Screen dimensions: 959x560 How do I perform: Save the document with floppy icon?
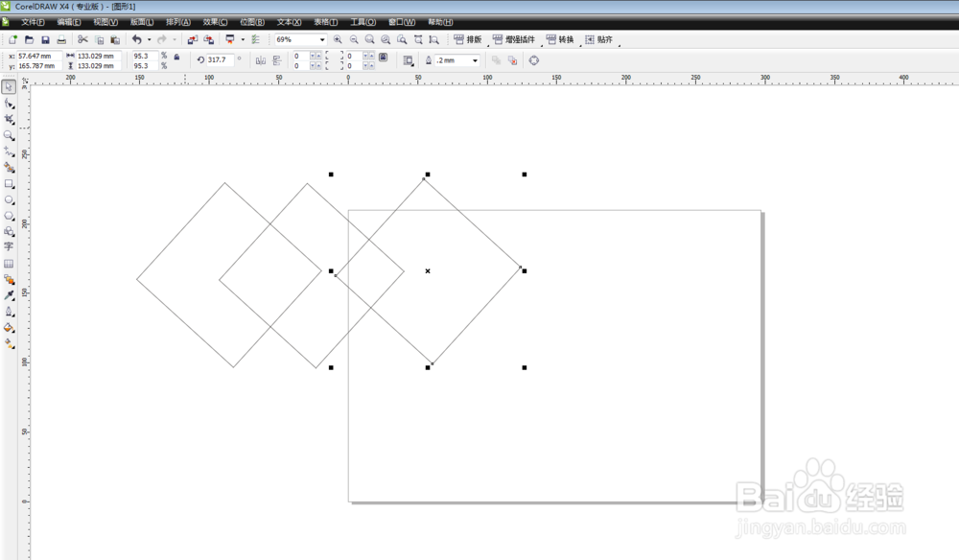pyautogui.click(x=45, y=39)
